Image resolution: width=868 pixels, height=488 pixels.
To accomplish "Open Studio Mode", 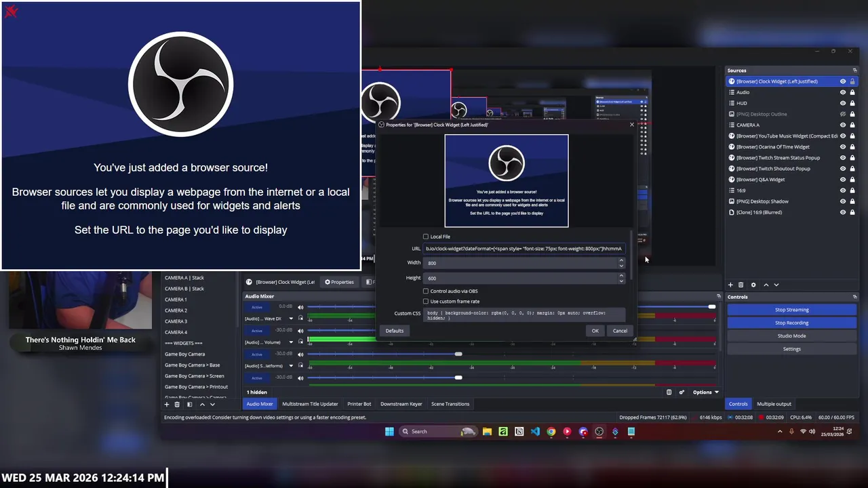I will (792, 335).
